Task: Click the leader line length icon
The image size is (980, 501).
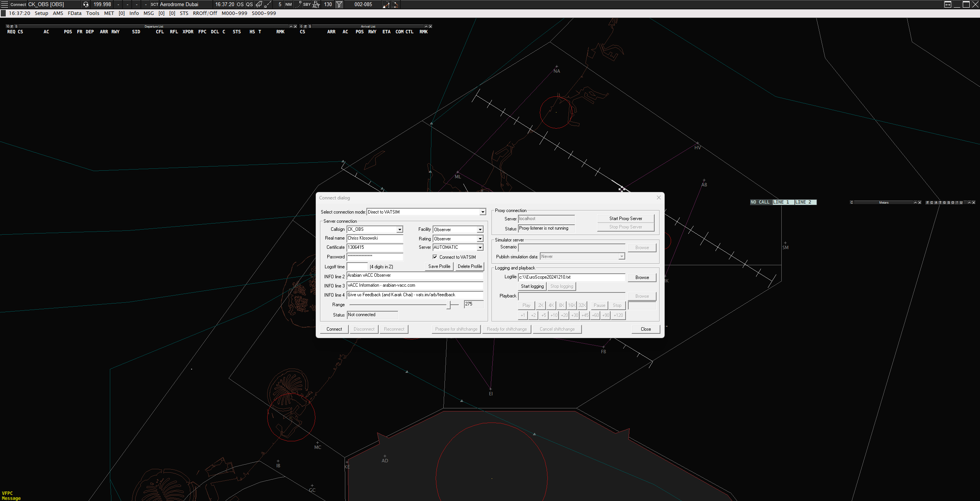Action: [x=268, y=4]
